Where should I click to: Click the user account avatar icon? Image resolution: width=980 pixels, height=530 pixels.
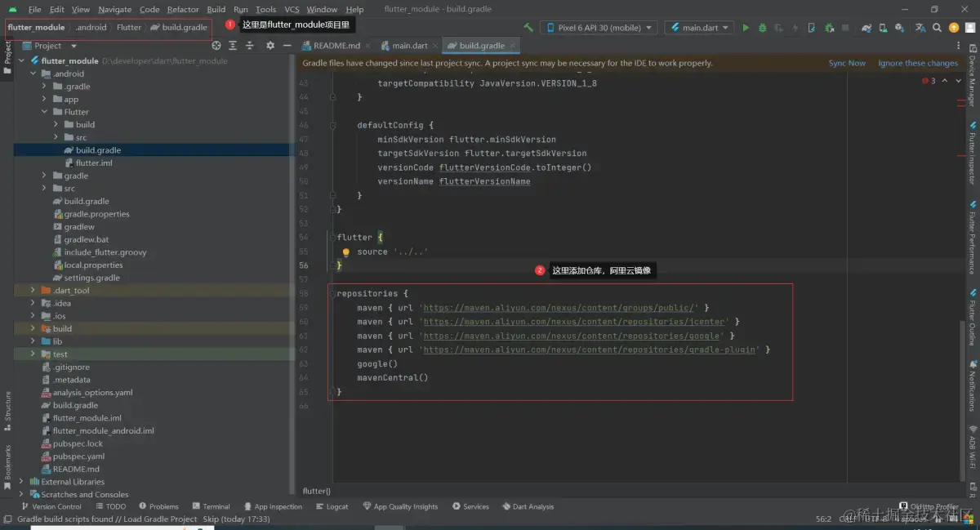[x=970, y=27]
